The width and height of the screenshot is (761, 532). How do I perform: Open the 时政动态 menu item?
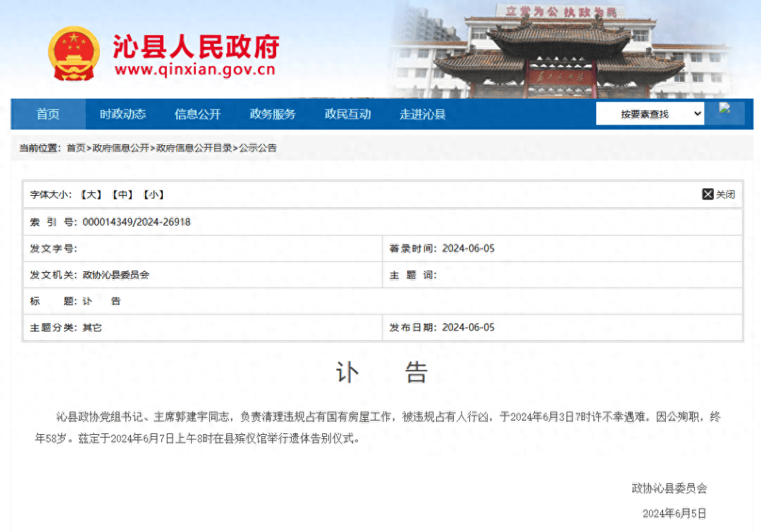[x=123, y=114]
